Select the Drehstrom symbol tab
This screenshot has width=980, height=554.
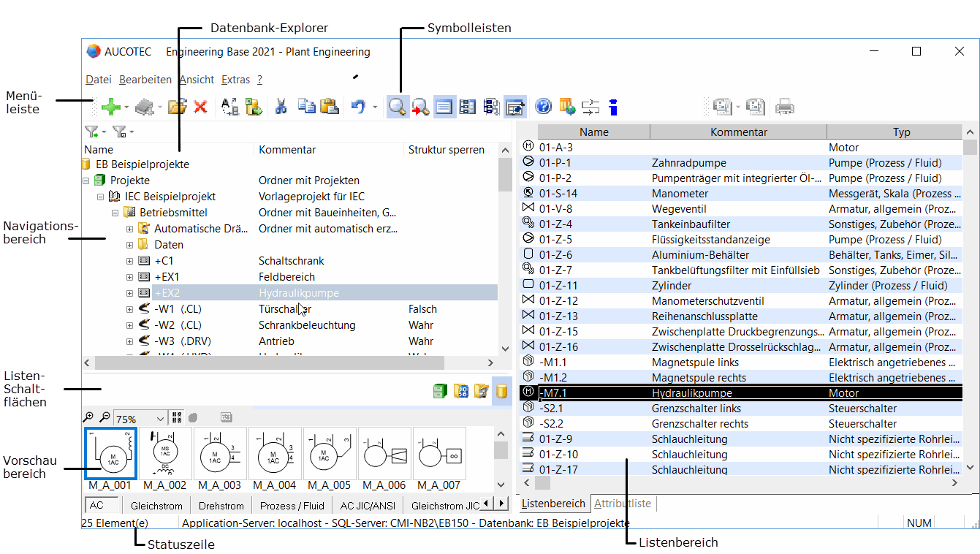point(221,505)
